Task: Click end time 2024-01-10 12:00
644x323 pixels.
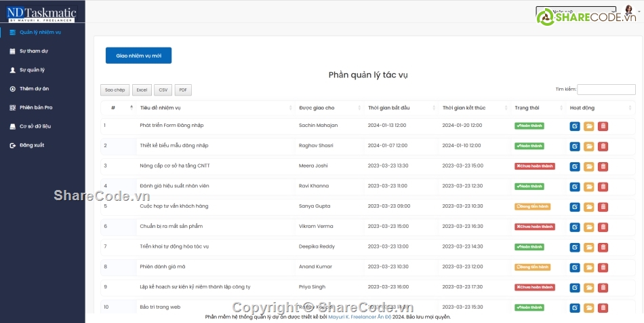Action: pyautogui.click(x=462, y=145)
